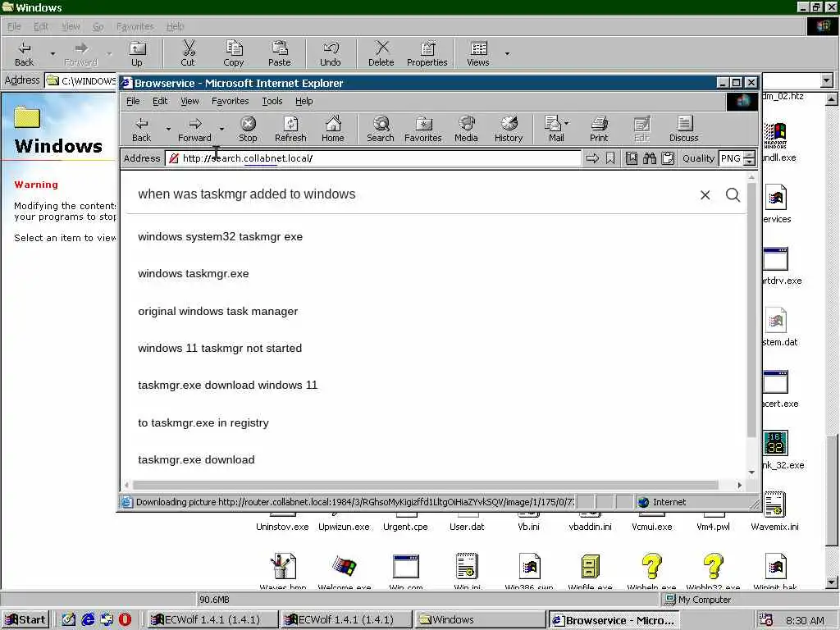Stop the page loading in Internet Explorer
The width and height of the screenshot is (840, 630).
[x=248, y=129]
